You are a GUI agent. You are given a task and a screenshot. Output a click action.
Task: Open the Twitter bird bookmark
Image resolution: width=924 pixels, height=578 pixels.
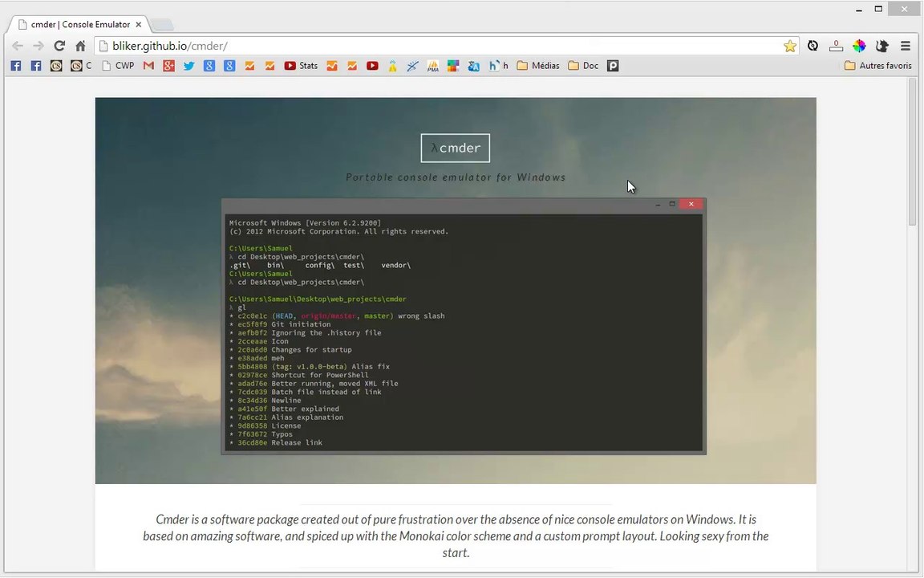(189, 66)
